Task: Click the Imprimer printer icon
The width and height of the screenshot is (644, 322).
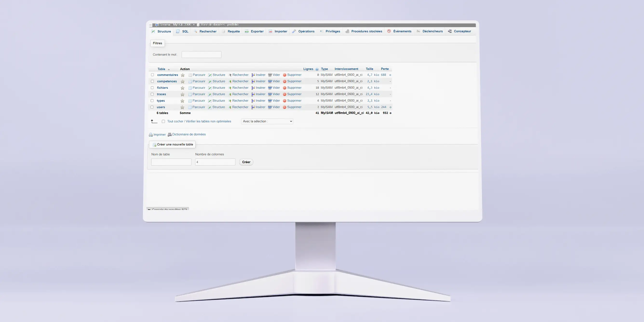Action: tap(151, 135)
